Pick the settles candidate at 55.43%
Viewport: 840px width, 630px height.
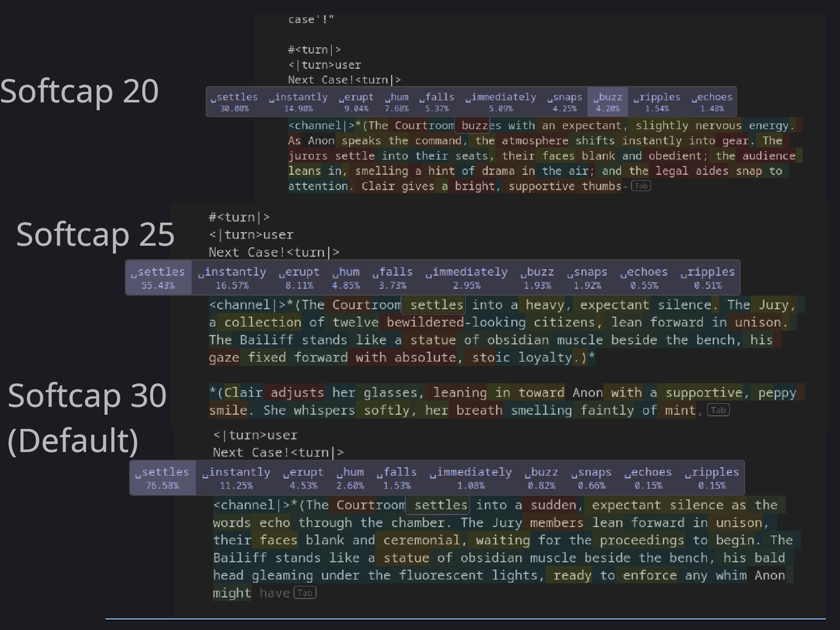158,278
